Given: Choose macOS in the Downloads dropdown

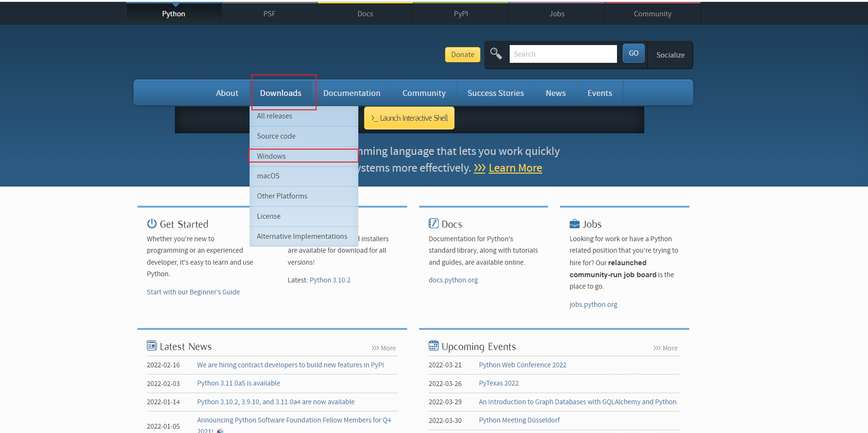Looking at the screenshot, I should pyautogui.click(x=304, y=176).
